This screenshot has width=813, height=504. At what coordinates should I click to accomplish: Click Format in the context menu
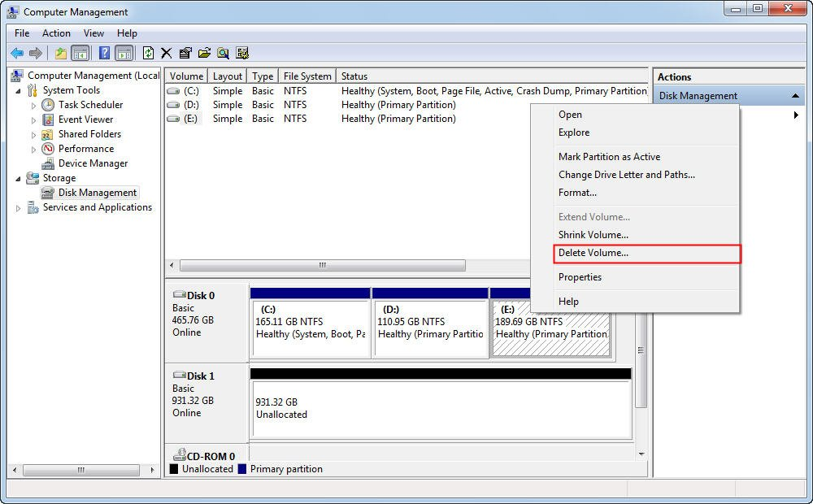[x=577, y=193]
